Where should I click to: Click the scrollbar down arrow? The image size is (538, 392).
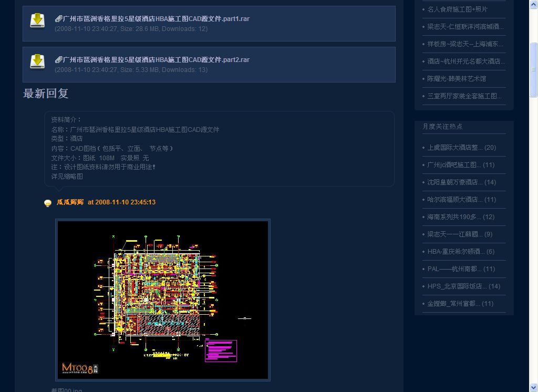tap(534, 388)
